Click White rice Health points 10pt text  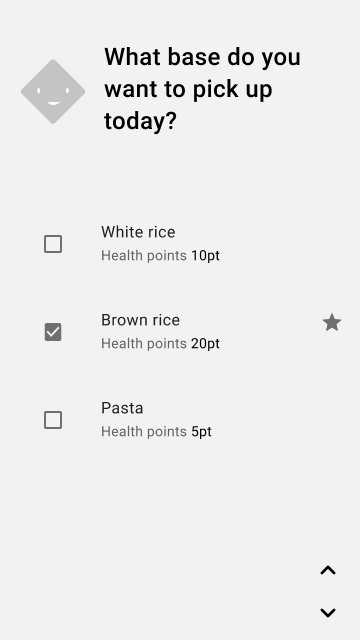(x=160, y=256)
